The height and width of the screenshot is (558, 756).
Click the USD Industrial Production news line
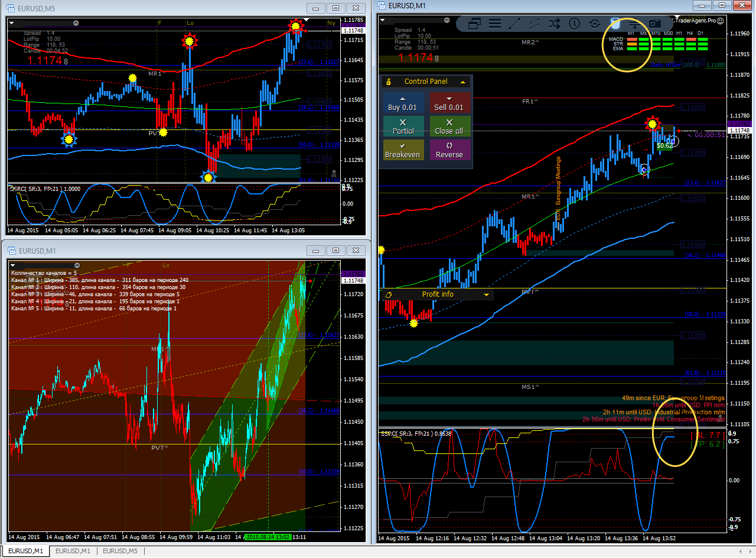point(664,412)
